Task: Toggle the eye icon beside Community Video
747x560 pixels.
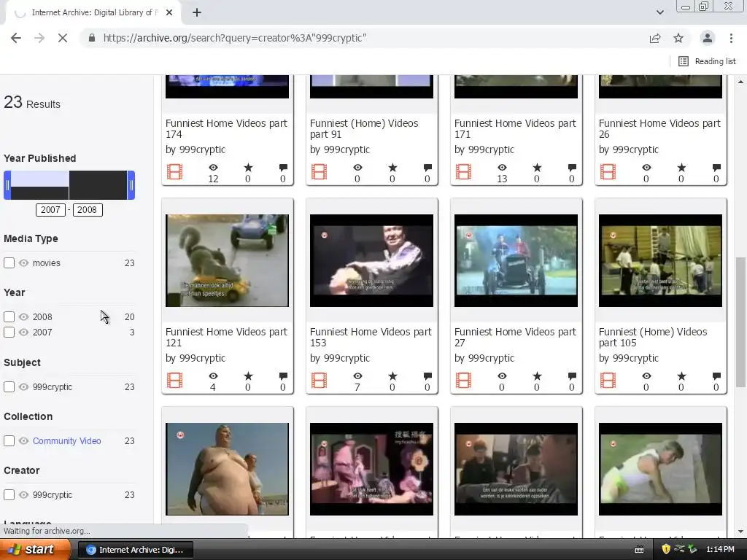Action: point(24,440)
